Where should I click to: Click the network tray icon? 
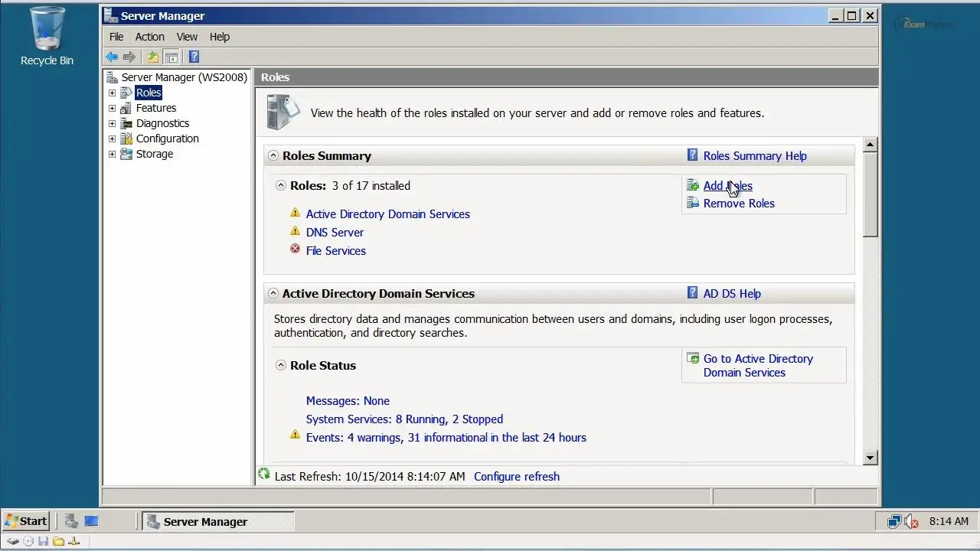893,522
